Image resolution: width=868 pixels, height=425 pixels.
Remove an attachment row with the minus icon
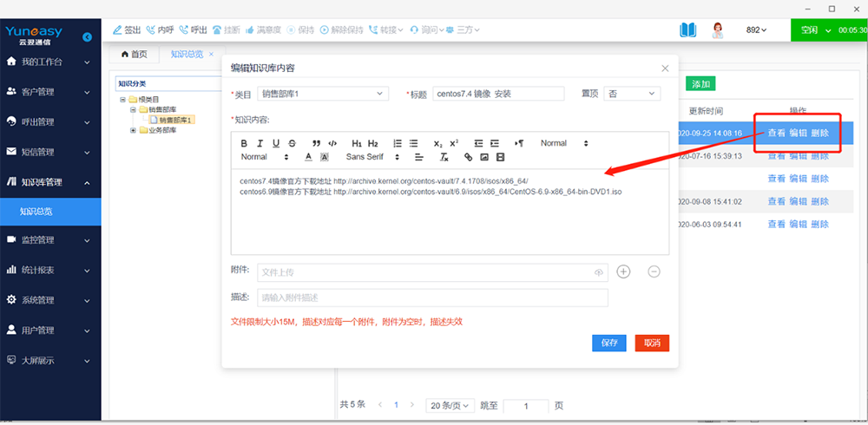[654, 271]
